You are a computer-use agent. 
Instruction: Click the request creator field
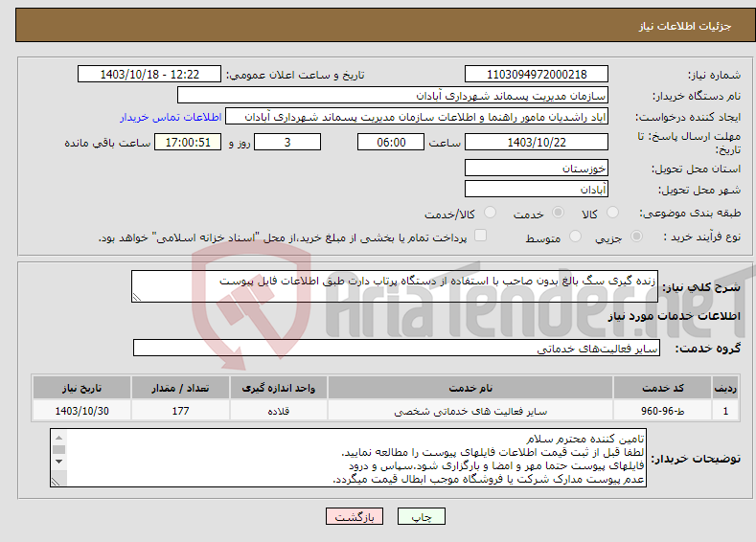pos(417,117)
